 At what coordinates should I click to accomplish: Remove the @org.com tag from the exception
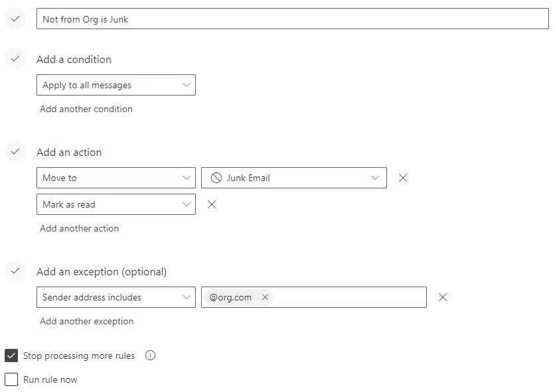pyautogui.click(x=265, y=297)
